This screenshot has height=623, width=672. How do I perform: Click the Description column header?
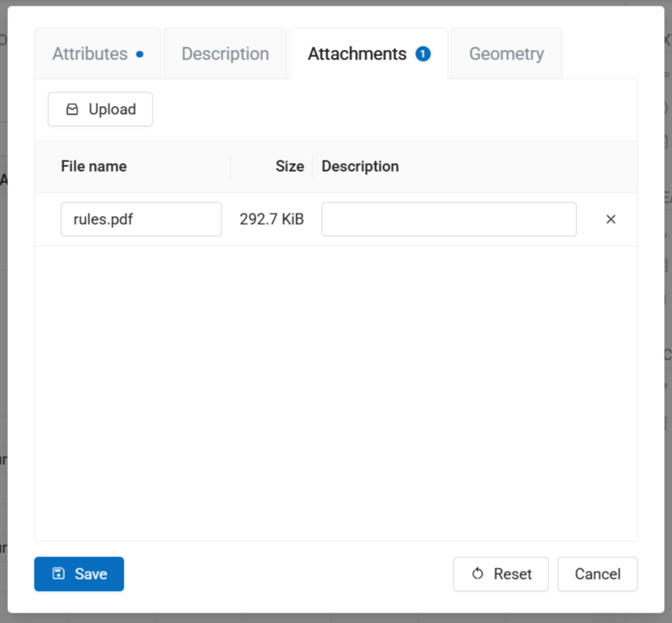pyautogui.click(x=360, y=166)
